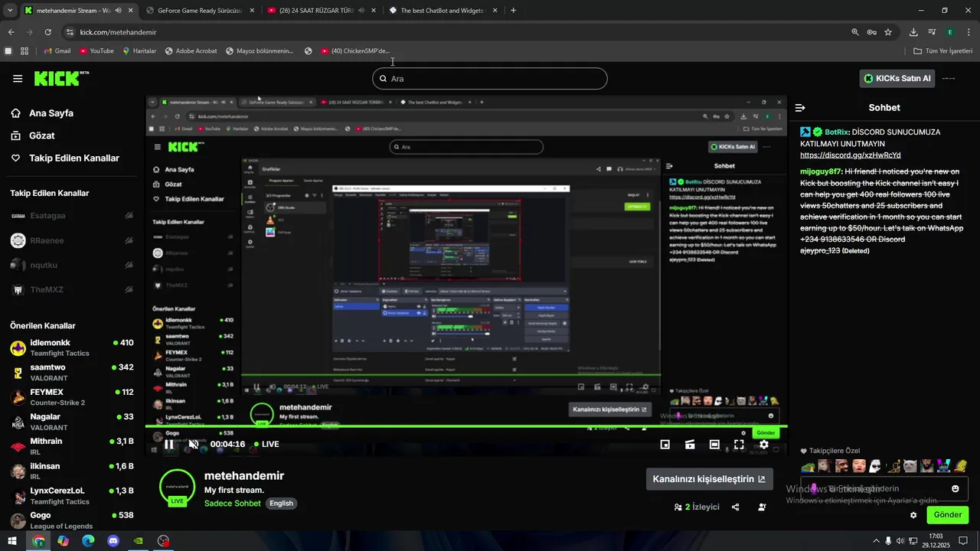Click KICKs Satın Al button
Image resolution: width=980 pixels, height=551 pixels.
point(897,78)
